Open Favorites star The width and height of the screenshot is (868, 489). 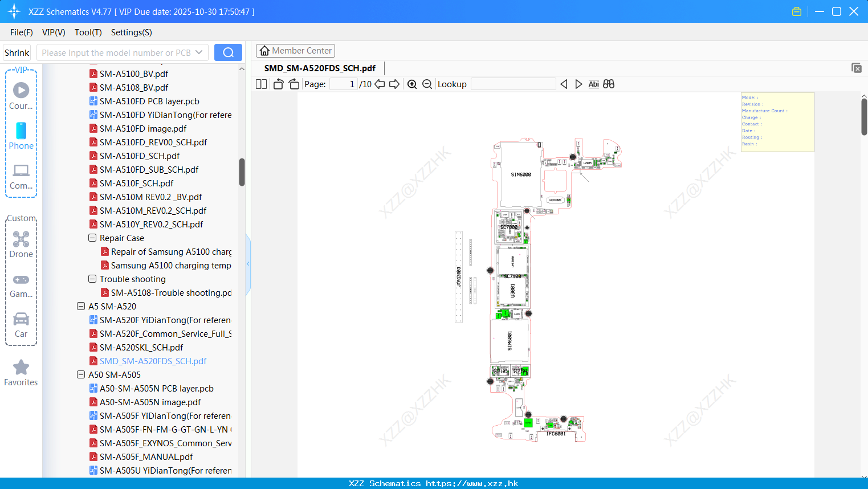(21, 373)
